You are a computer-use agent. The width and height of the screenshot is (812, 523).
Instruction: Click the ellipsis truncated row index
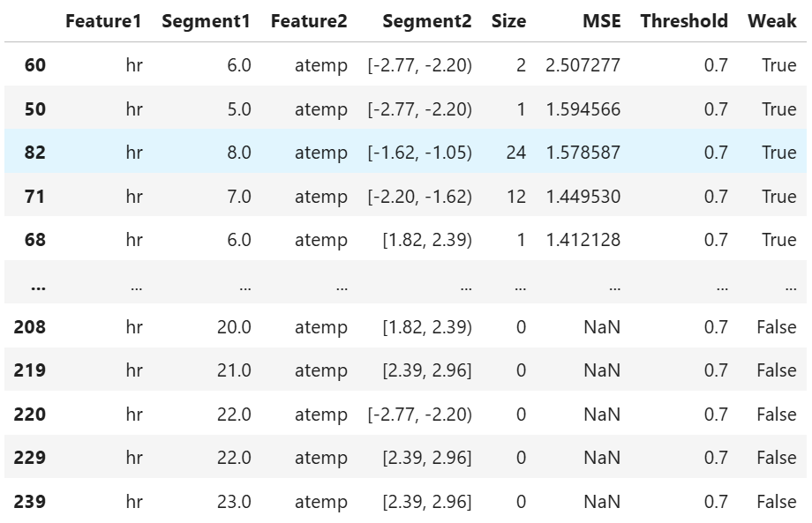(x=38, y=286)
